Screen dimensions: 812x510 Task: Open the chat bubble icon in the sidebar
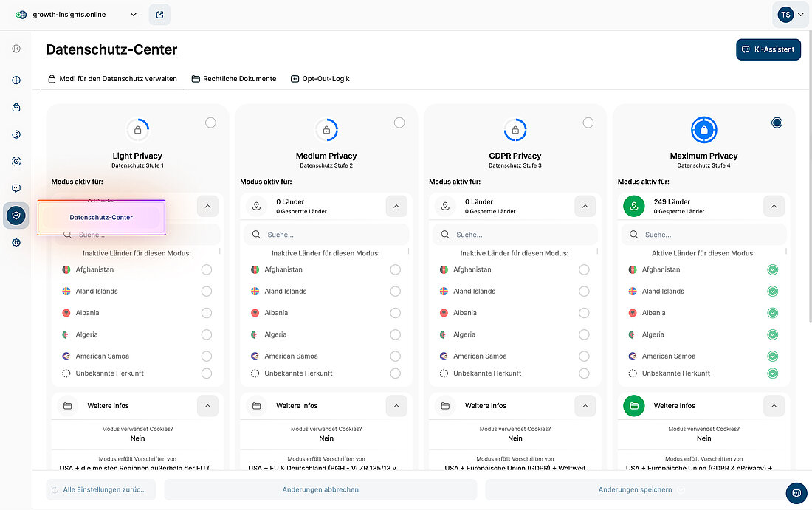click(16, 187)
